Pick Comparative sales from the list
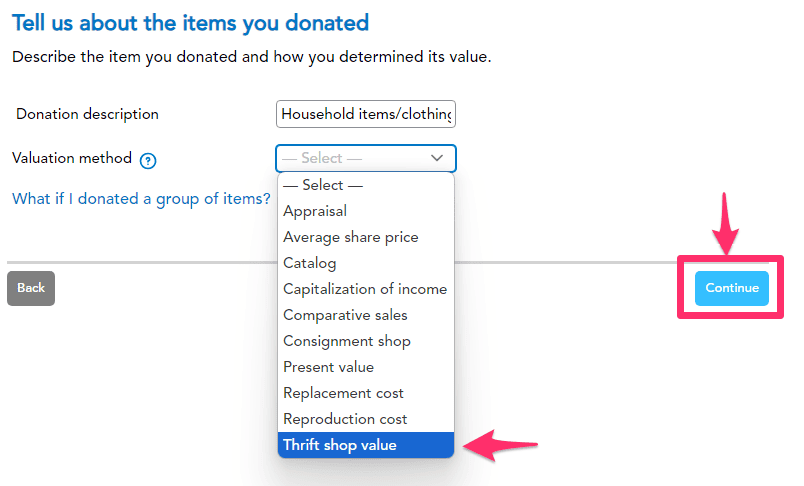804x486 pixels. click(x=345, y=315)
